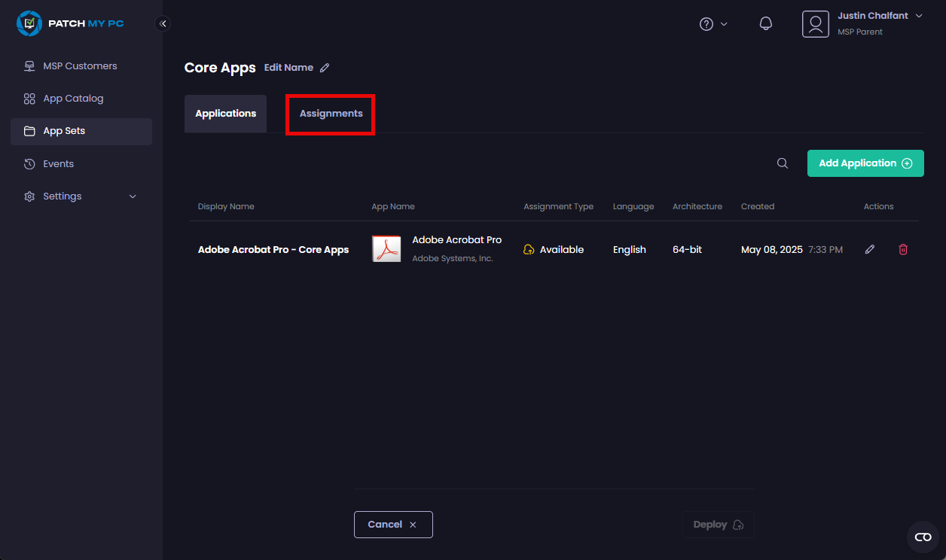
Task: Edit the Adobe Acrobat Pro row
Action: 870,250
